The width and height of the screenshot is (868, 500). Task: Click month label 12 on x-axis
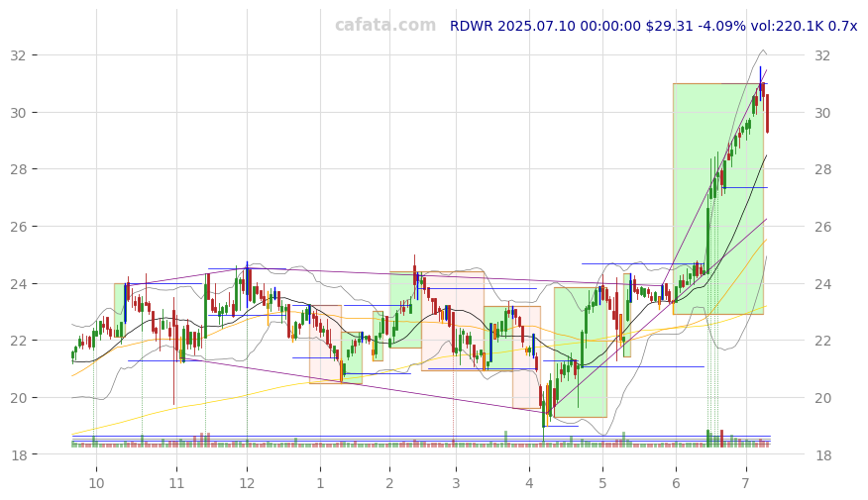[x=247, y=483]
